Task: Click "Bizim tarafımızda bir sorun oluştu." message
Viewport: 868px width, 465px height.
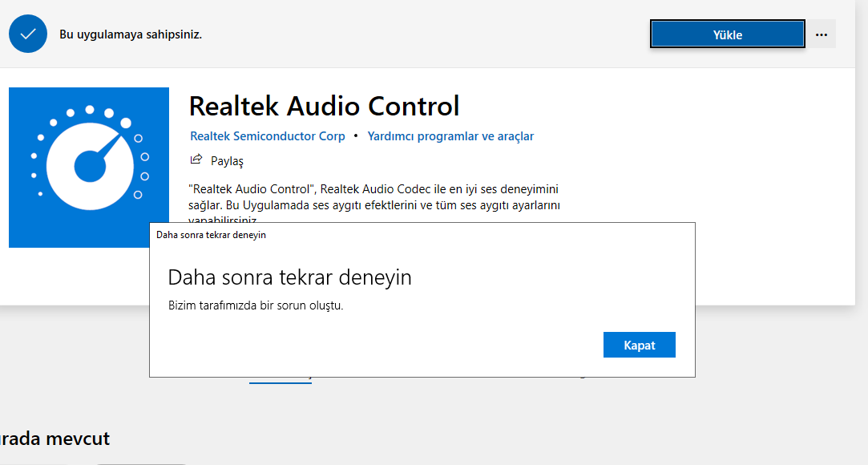Action: click(x=256, y=305)
